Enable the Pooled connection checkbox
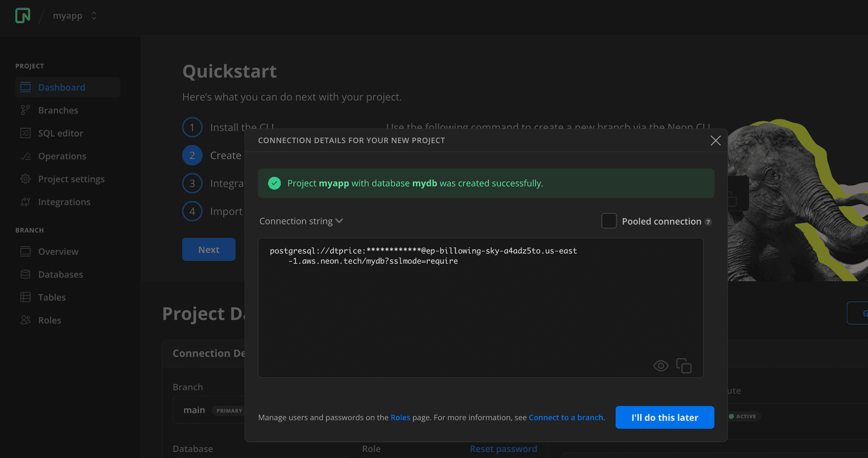The width and height of the screenshot is (868, 458). point(609,221)
